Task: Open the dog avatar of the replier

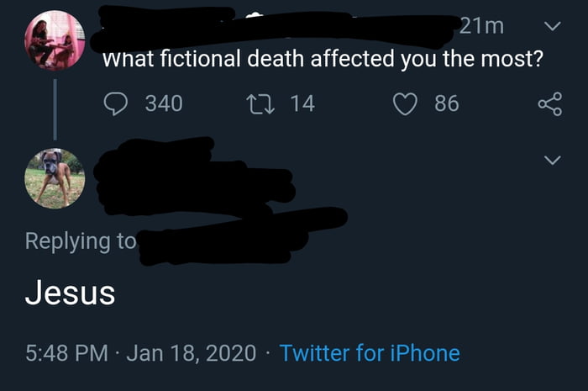Action: tap(55, 177)
